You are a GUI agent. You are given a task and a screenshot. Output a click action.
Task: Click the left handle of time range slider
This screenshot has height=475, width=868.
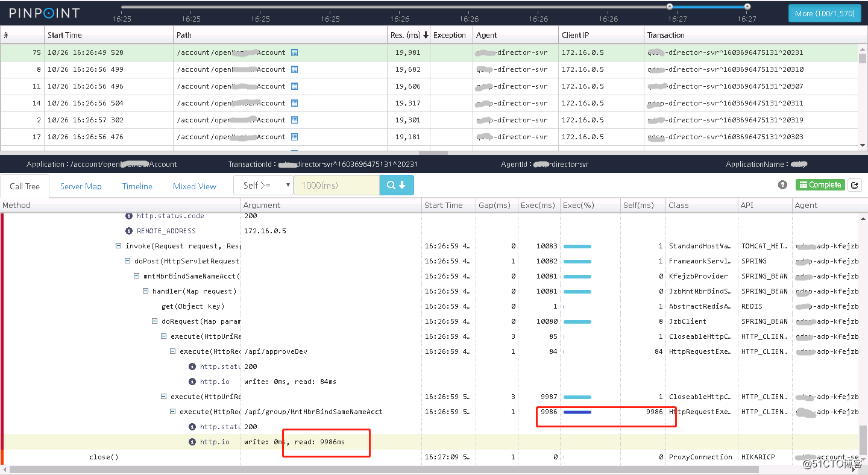[x=669, y=7]
